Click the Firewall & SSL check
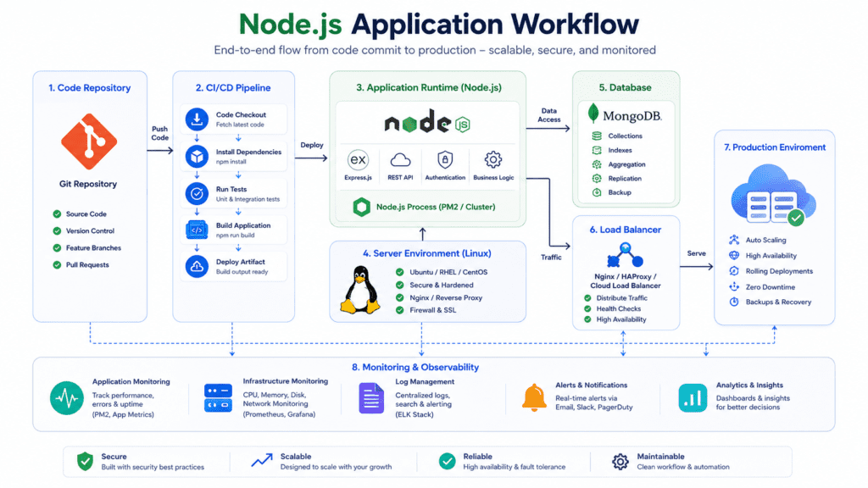Image resolution: width=868 pixels, height=488 pixels. pos(400,310)
